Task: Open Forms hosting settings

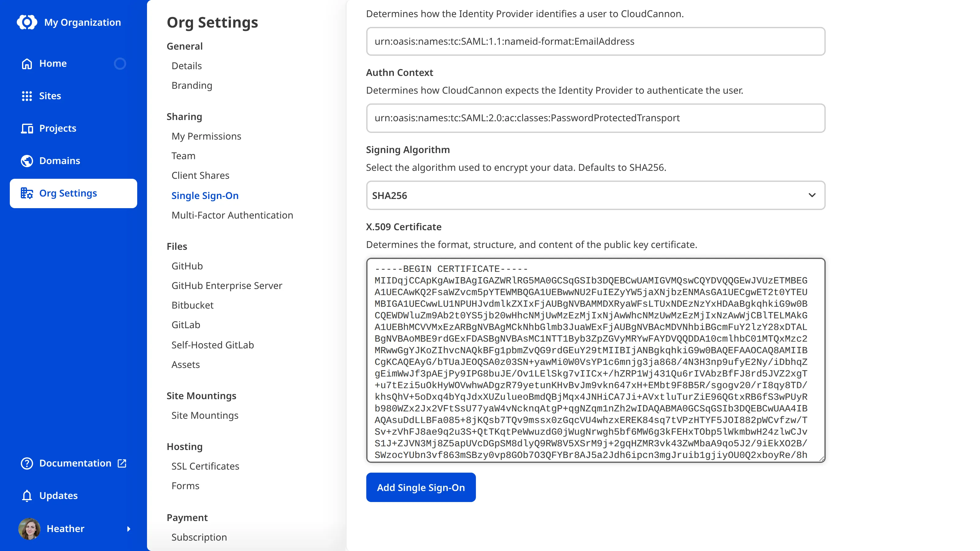Action: [185, 485]
